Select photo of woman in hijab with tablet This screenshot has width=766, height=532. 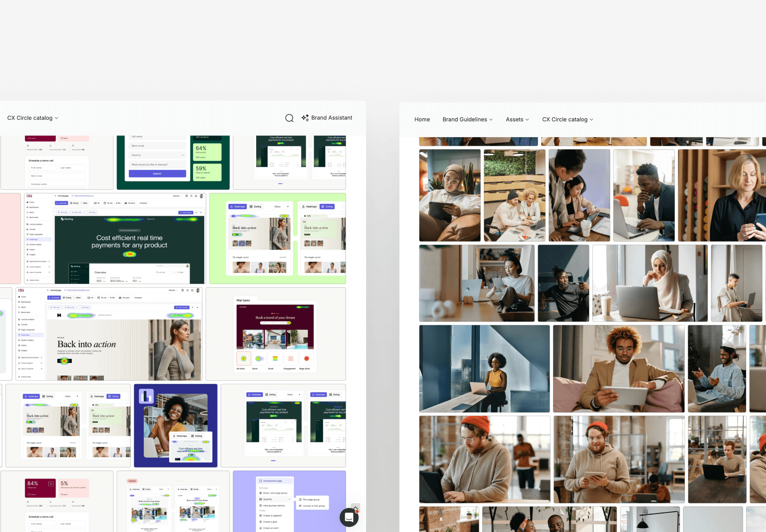(x=450, y=195)
